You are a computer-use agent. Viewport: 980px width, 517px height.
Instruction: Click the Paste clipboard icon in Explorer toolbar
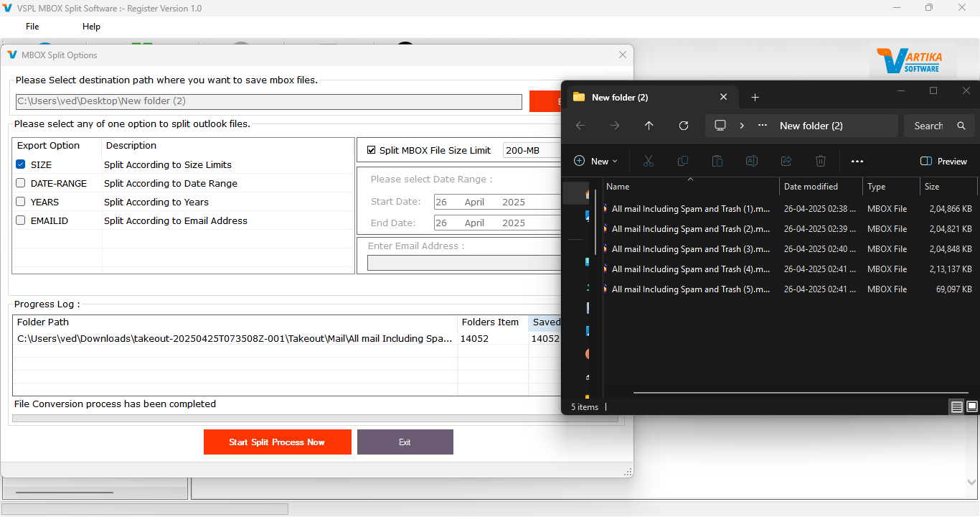point(717,161)
